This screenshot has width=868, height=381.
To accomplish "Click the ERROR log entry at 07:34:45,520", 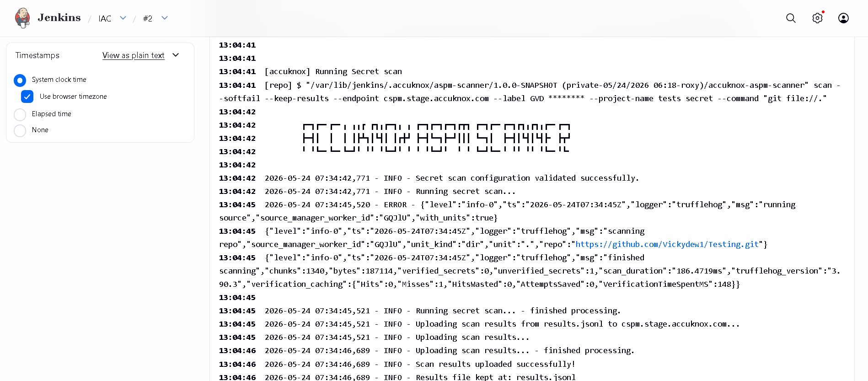I will click(507, 211).
